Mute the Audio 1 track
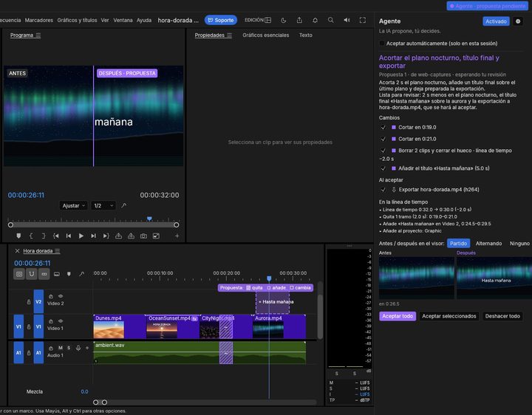This screenshot has height=415, width=532. pyautogui.click(x=61, y=348)
